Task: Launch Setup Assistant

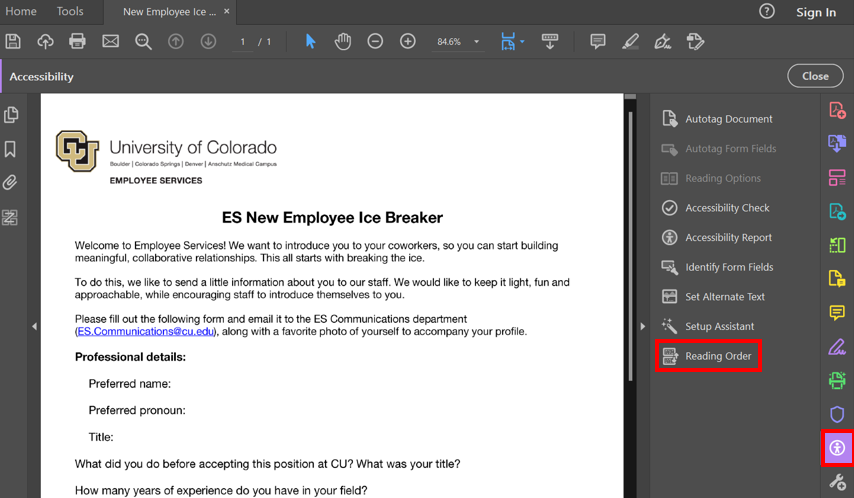Action: point(708,326)
